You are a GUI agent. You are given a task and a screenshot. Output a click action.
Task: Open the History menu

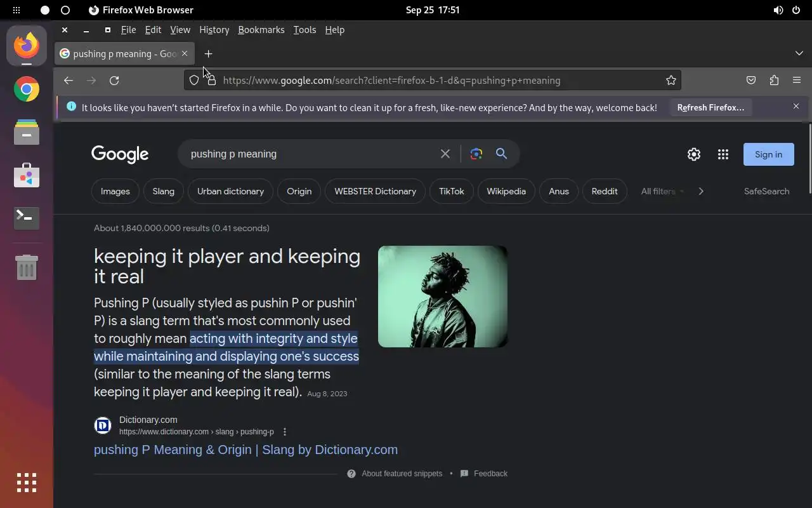pos(214,30)
